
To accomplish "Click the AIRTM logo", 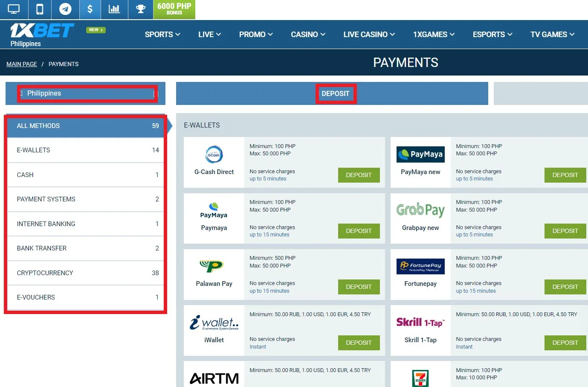I will pyautogui.click(x=214, y=378).
